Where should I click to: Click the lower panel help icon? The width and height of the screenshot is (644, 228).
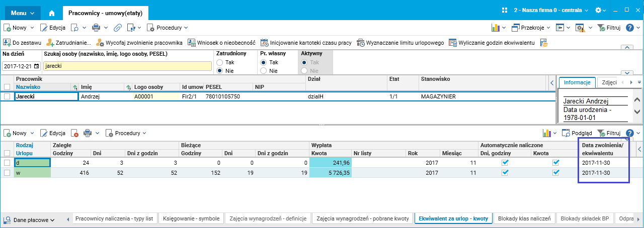click(x=630, y=133)
